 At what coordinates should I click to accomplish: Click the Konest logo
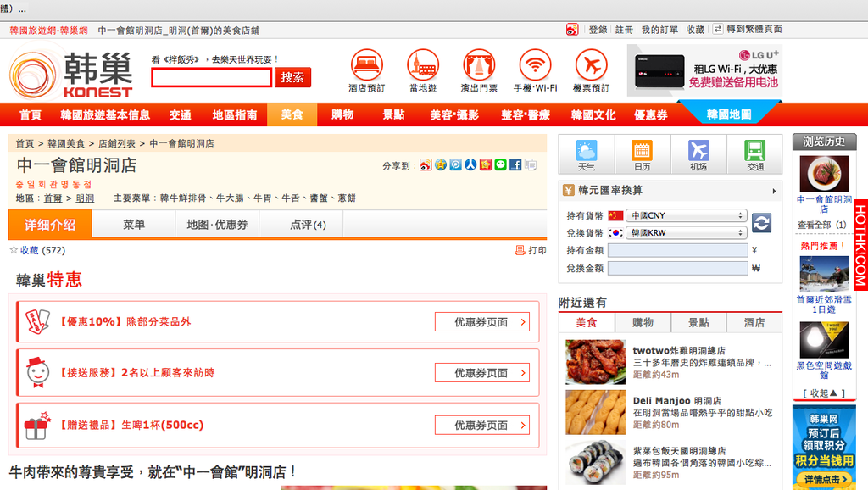pos(71,74)
